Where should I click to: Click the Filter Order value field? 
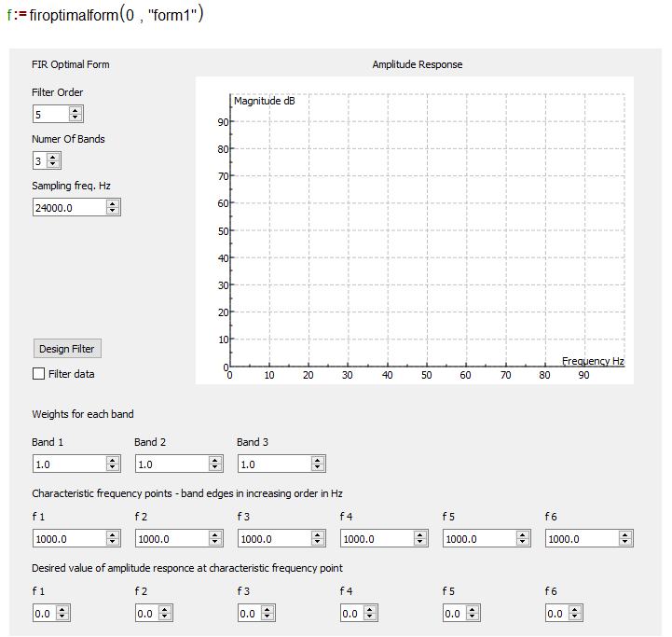click(50, 114)
